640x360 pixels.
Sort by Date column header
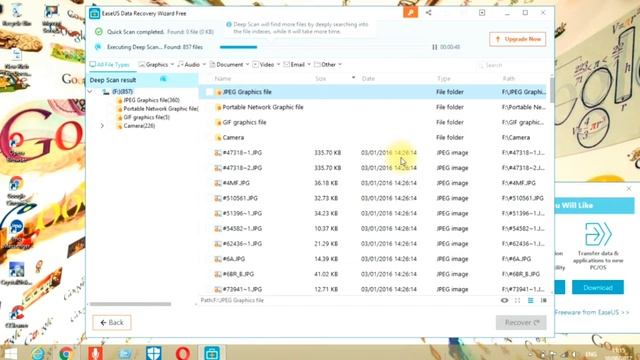368,78
